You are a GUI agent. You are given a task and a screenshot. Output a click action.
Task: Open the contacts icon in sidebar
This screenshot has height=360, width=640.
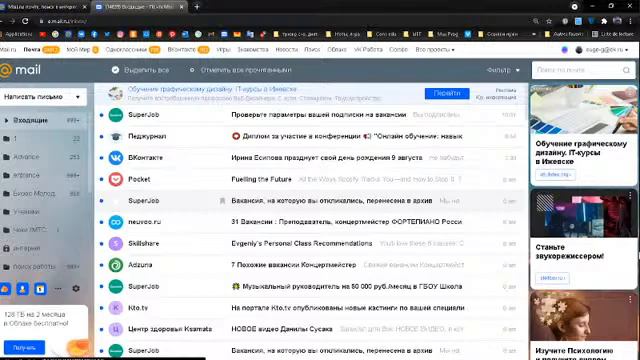point(22,289)
